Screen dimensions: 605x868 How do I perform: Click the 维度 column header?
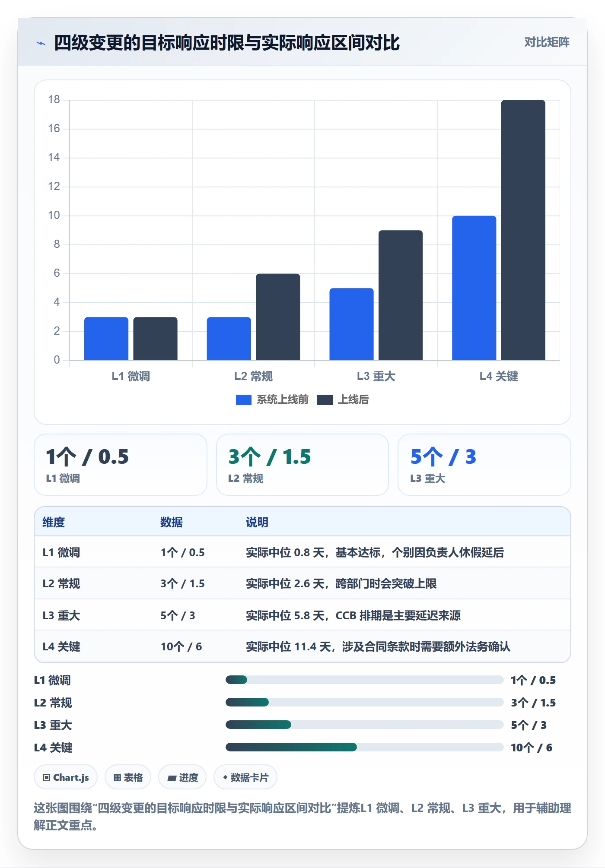pos(54,522)
